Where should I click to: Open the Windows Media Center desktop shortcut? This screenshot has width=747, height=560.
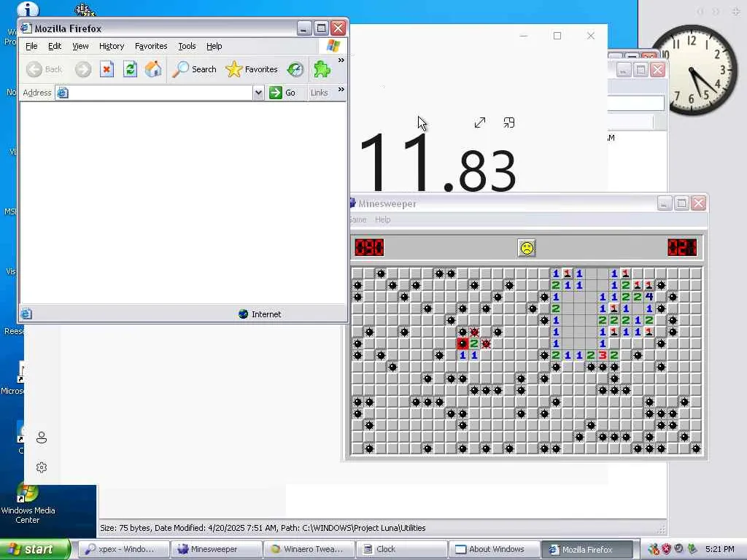pos(28,503)
